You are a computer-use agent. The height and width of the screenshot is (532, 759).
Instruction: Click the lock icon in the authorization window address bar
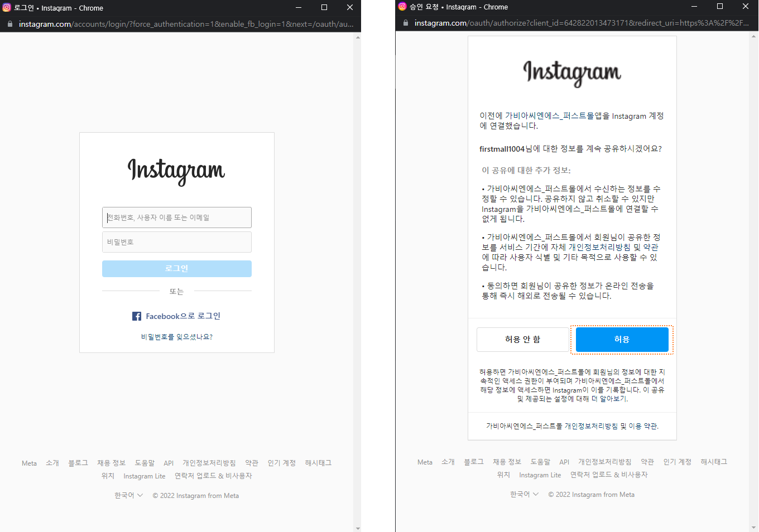pos(406,23)
